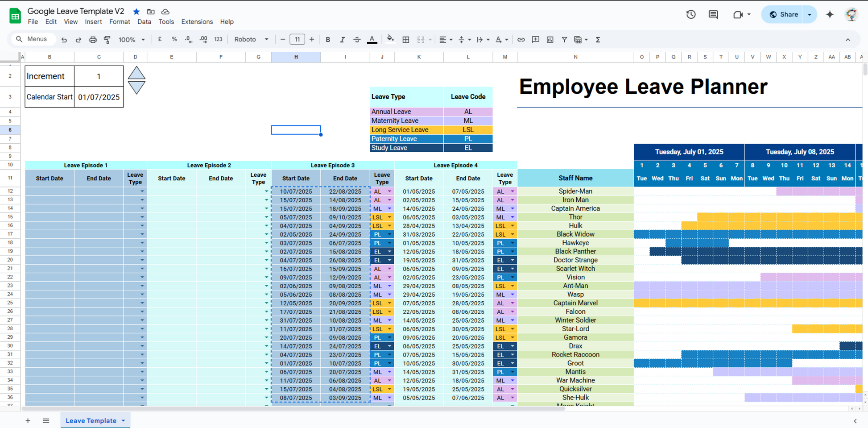Create a filter with funnel icon
868x428 pixels.
(x=564, y=40)
